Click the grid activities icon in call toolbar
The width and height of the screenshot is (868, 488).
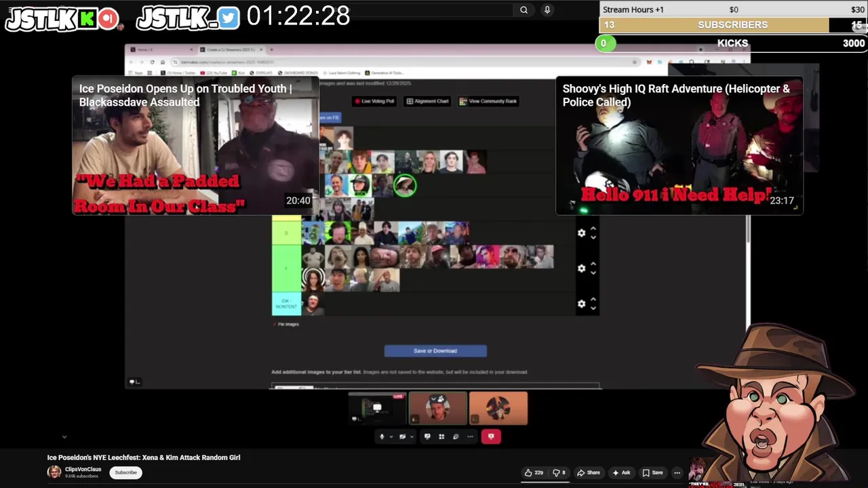[x=441, y=436]
